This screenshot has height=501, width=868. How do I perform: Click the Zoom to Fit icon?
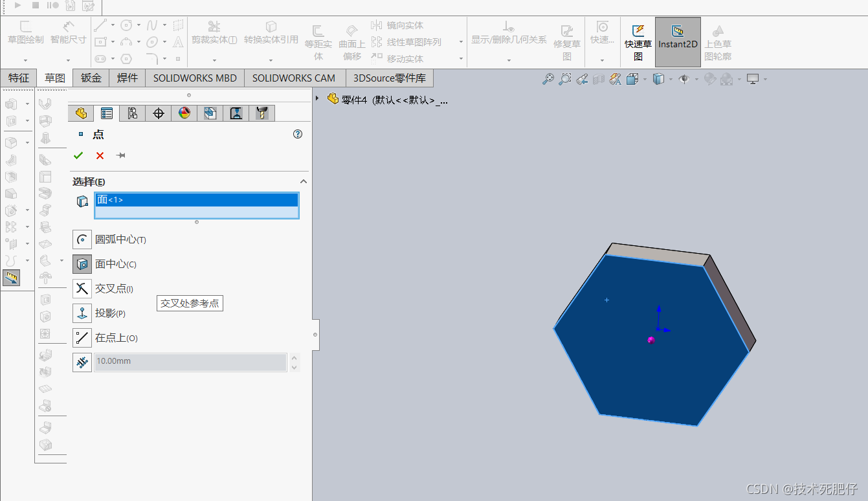click(x=548, y=79)
